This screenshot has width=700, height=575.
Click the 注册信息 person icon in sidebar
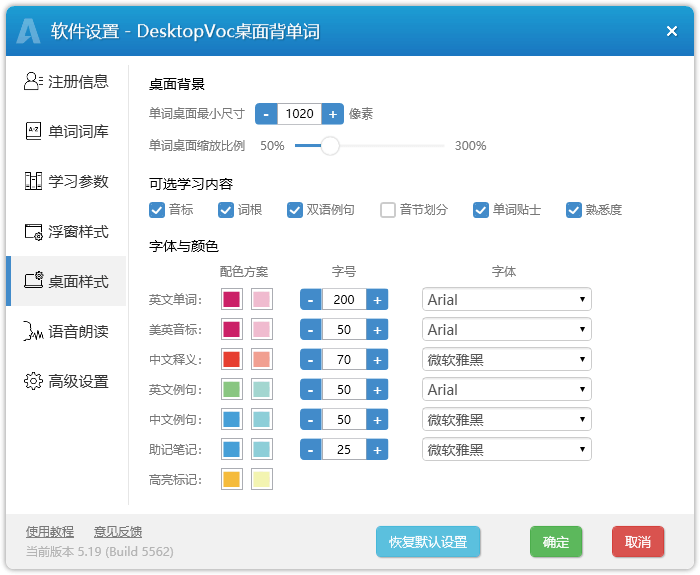click(33, 81)
